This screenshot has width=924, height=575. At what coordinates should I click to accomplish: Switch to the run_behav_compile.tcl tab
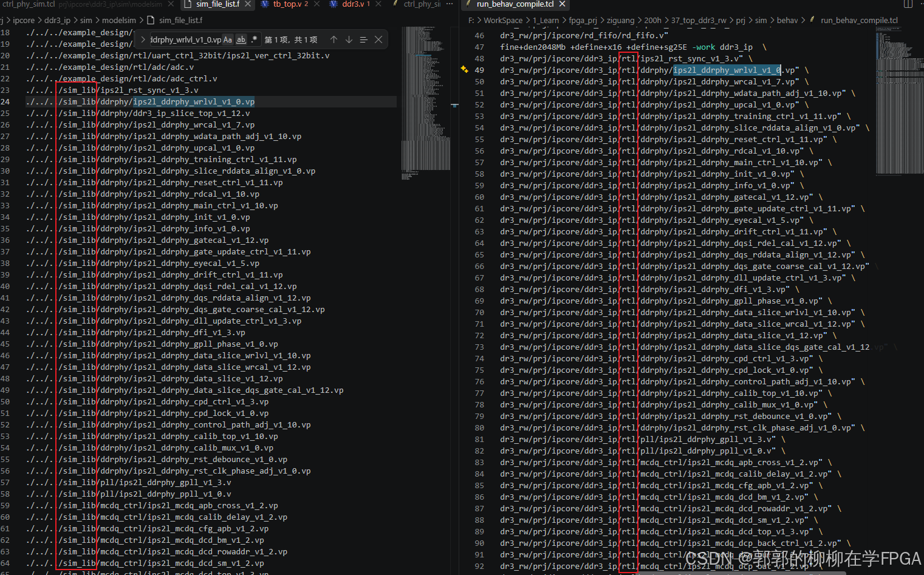pos(515,4)
